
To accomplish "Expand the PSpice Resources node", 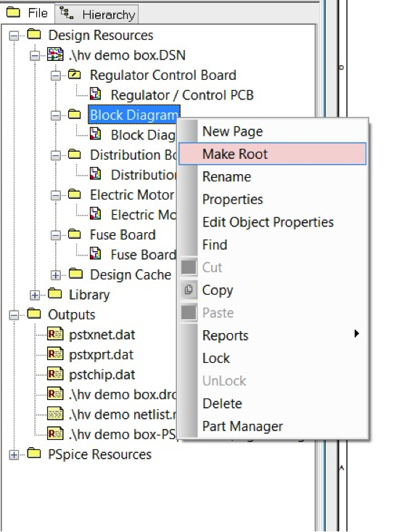I will [14, 454].
